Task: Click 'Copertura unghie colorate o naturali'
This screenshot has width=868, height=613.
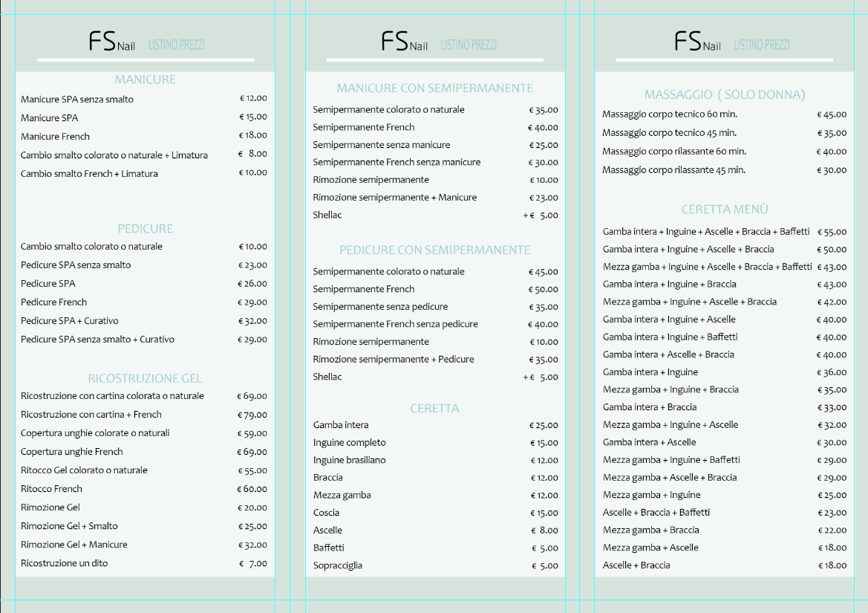Action: 95,433
